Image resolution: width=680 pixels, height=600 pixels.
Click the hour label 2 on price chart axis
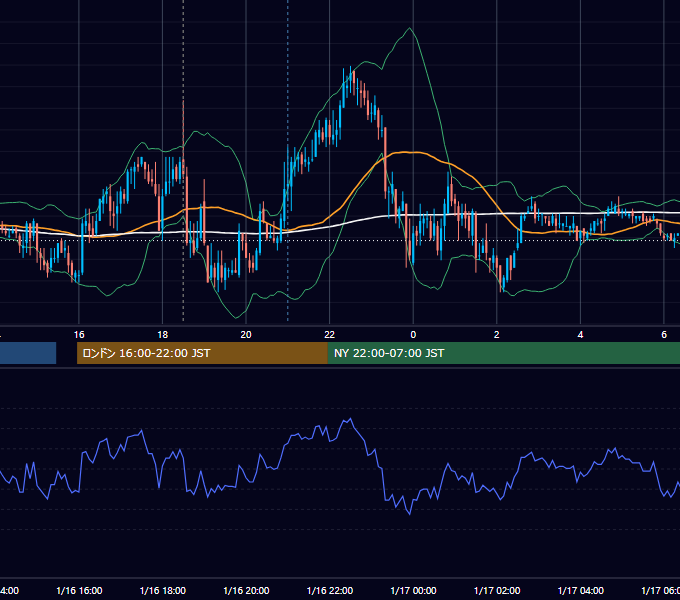tap(497, 335)
